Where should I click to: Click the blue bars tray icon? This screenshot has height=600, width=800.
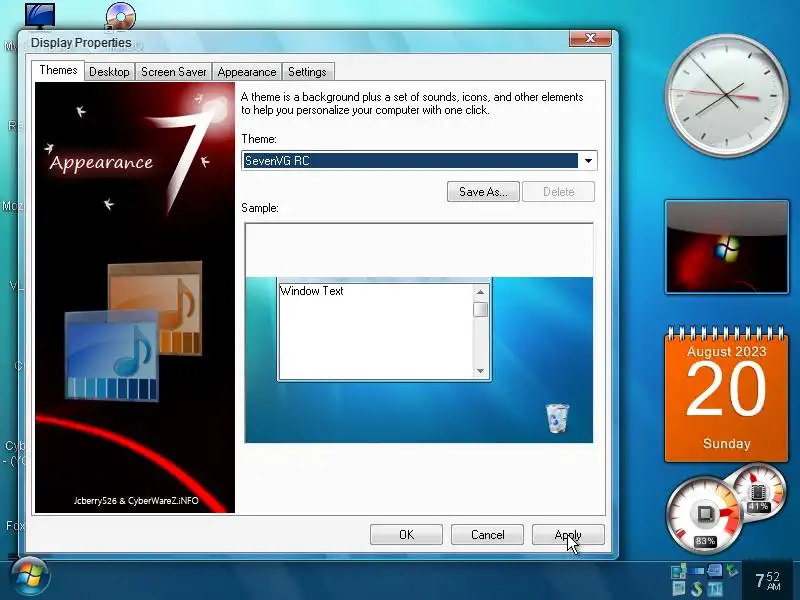tap(696, 571)
